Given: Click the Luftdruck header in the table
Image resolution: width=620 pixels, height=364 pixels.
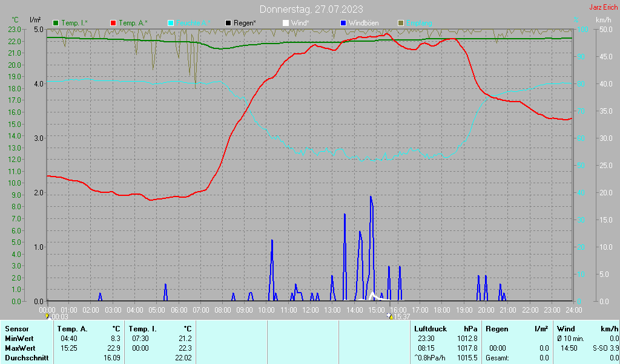Looking at the screenshot, I should pyautogui.click(x=430, y=328).
